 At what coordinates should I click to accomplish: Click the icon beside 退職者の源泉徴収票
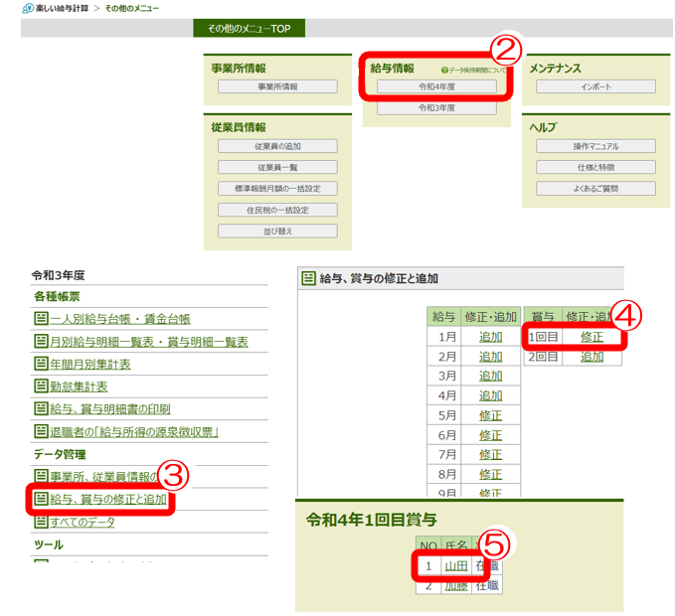coord(42,432)
